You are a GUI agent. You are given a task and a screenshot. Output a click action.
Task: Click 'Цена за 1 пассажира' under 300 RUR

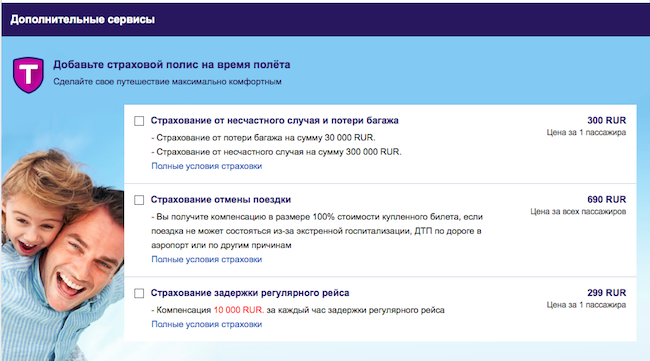tap(586, 133)
